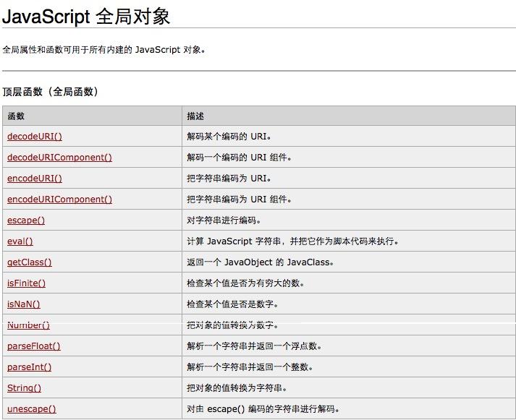Follow the isNaN() link
Image resolution: width=516 pixels, height=420 pixels.
(24, 304)
